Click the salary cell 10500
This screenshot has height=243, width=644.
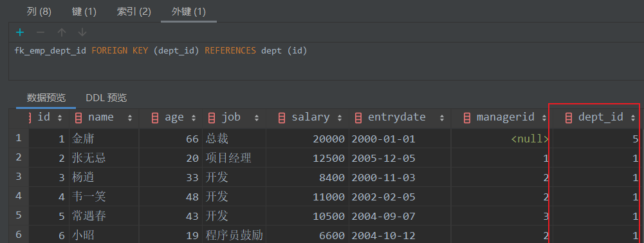point(307,217)
